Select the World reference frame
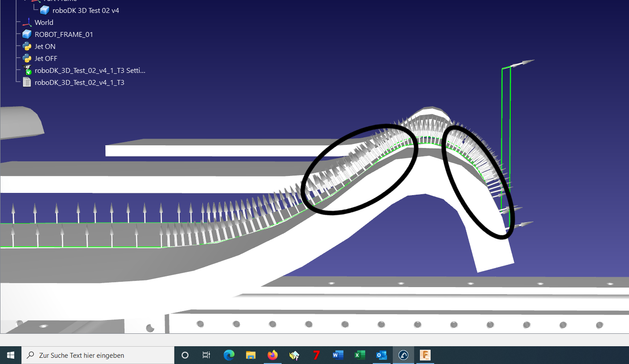The height and width of the screenshot is (364, 629). [44, 22]
